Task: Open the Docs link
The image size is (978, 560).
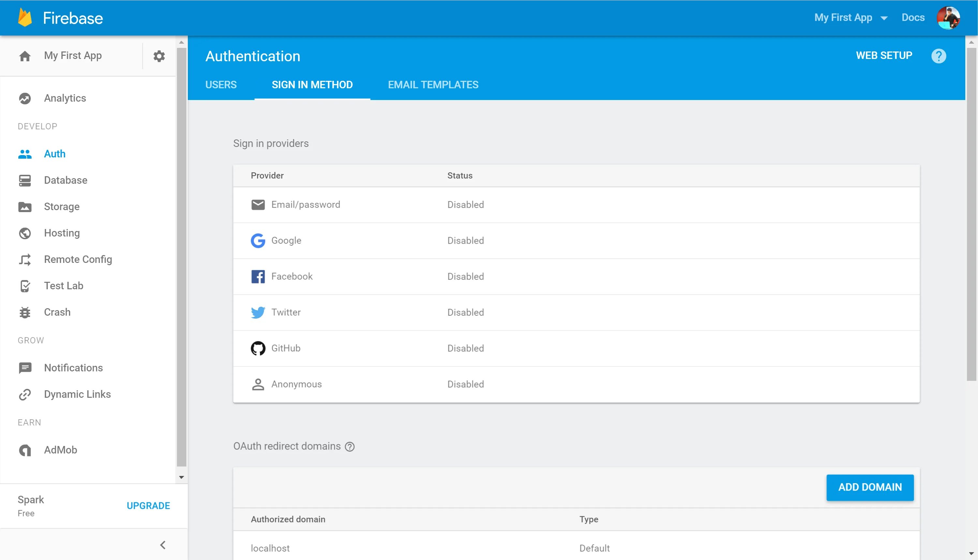Action: pyautogui.click(x=913, y=18)
